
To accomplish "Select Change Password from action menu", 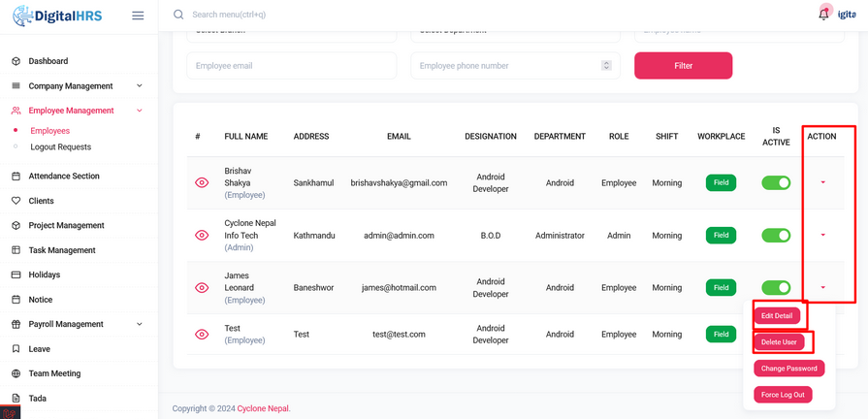I will [x=788, y=369].
